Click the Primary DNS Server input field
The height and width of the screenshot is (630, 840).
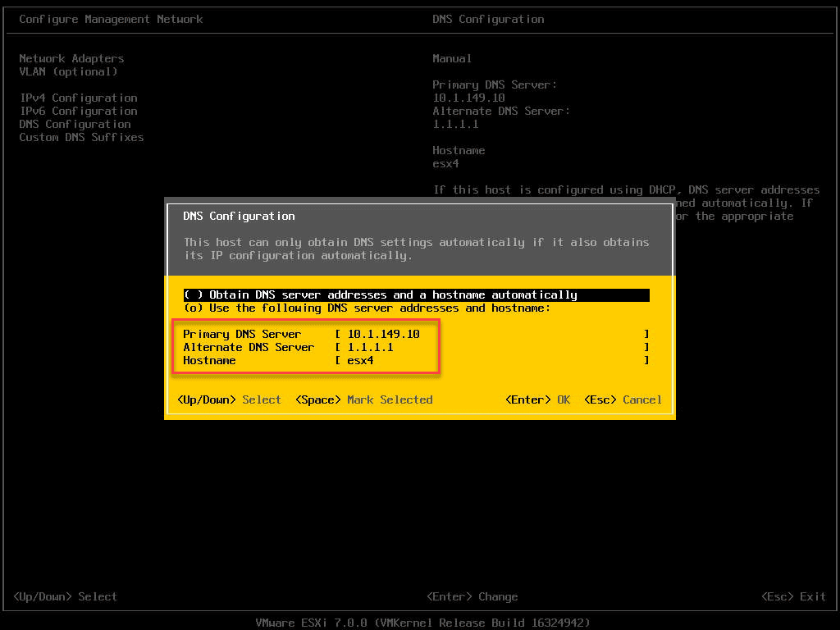tap(492, 335)
